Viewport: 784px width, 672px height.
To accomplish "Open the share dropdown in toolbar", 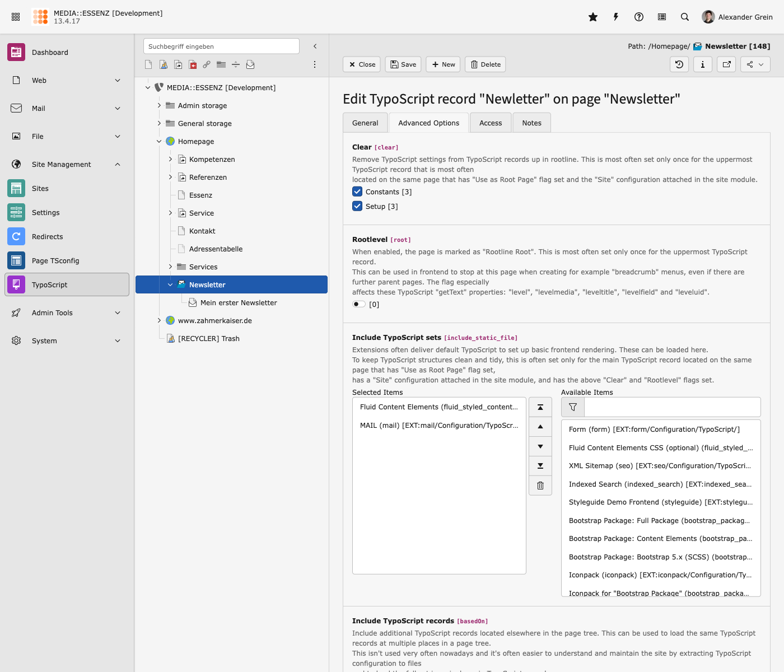I will [755, 64].
